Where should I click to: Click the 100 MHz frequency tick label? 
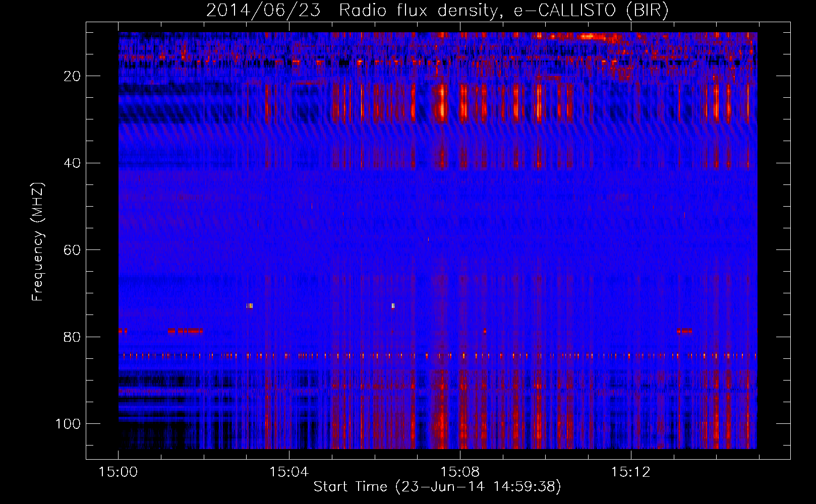(x=68, y=424)
